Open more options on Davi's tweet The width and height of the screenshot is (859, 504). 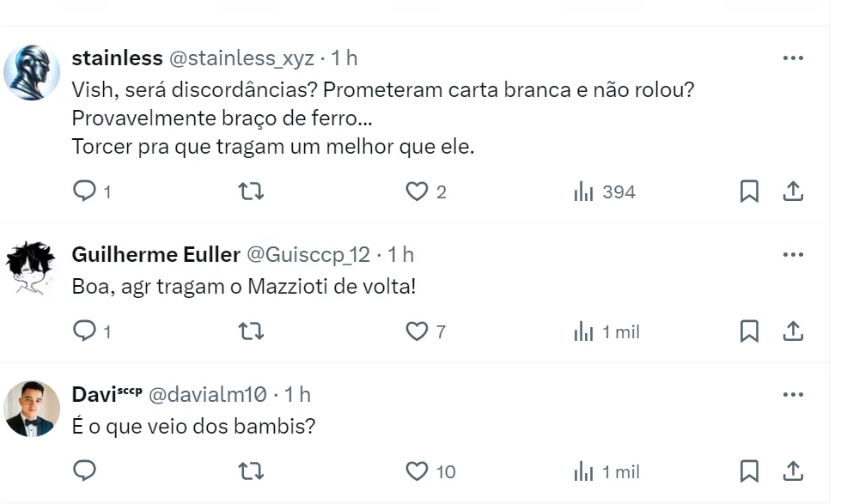(x=793, y=395)
